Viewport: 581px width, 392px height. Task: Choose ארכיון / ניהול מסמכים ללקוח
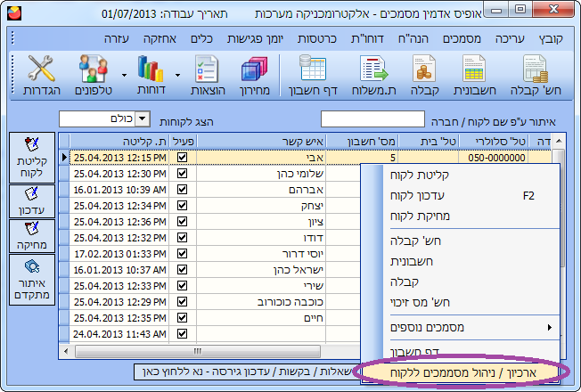coord(462,372)
